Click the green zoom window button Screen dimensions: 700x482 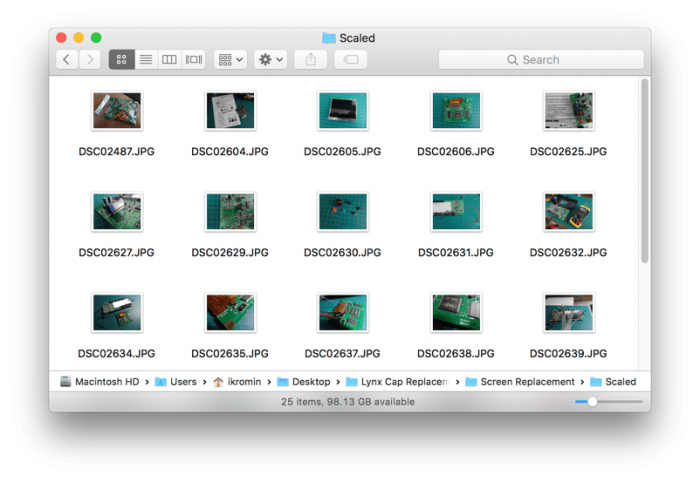(96, 37)
